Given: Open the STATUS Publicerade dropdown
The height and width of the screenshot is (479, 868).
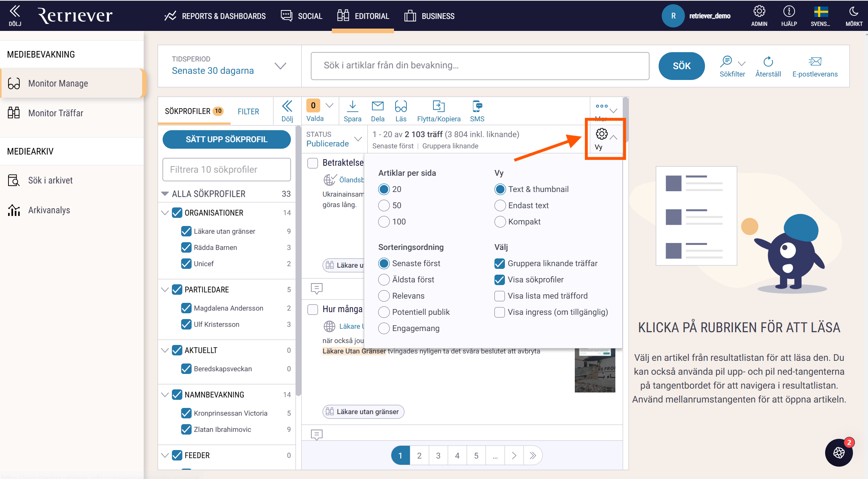Looking at the screenshot, I should (x=334, y=139).
